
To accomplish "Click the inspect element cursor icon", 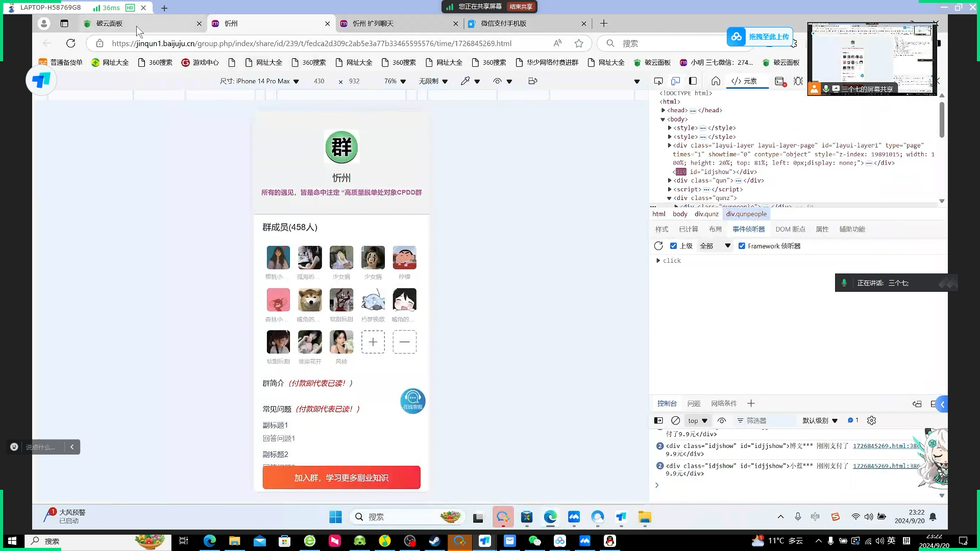I will [x=658, y=82].
